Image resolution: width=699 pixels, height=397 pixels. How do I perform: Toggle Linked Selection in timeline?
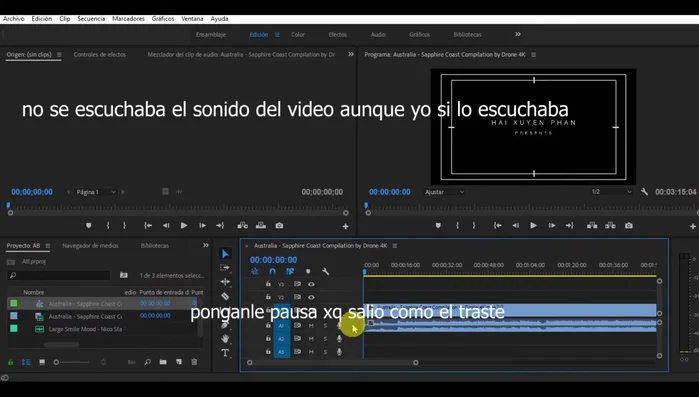[x=290, y=271]
